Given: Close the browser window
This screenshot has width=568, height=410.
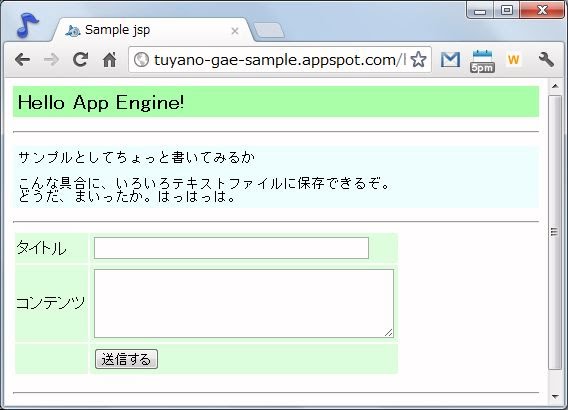Looking at the screenshot, I should (x=542, y=10).
